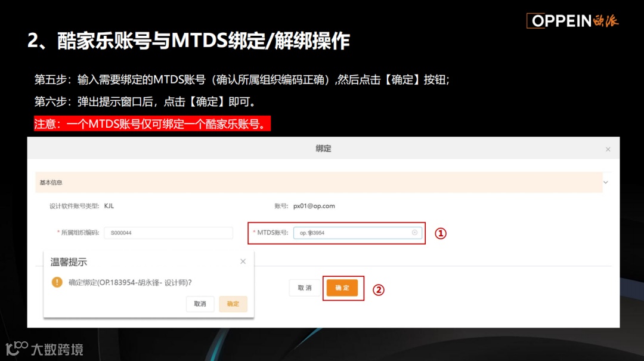The width and height of the screenshot is (644, 361).
Task: Click the MTDS账号 field label
Action: [x=271, y=233]
